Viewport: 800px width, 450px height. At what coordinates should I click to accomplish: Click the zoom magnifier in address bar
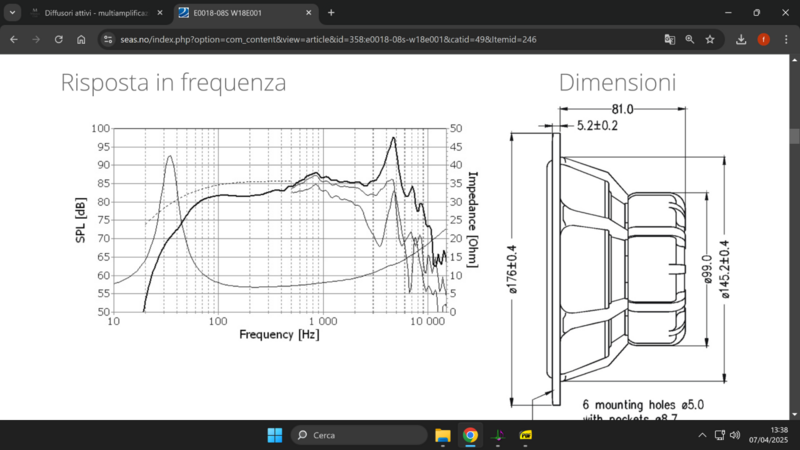click(690, 39)
